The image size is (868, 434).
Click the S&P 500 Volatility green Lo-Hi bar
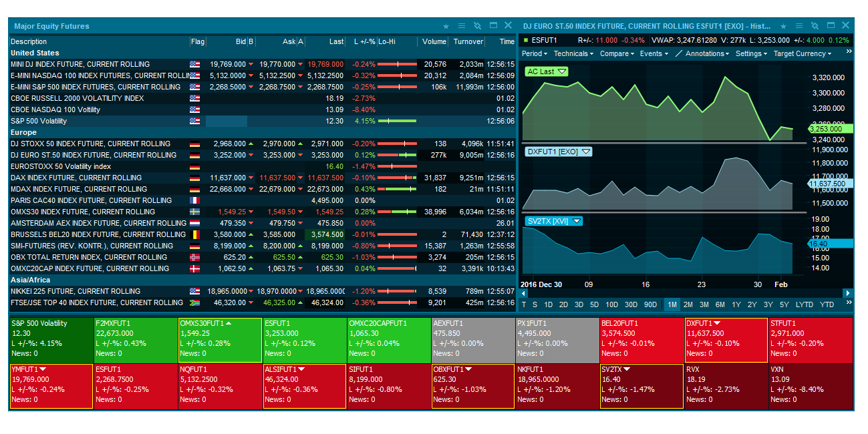[397, 121]
